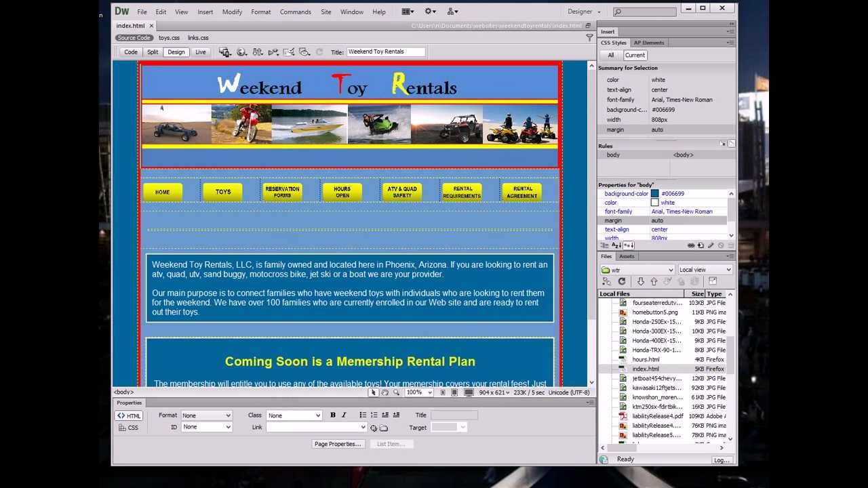The width and height of the screenshot is (868, 488).
Task: Click the Page Properties button
Action: [338, 444]
